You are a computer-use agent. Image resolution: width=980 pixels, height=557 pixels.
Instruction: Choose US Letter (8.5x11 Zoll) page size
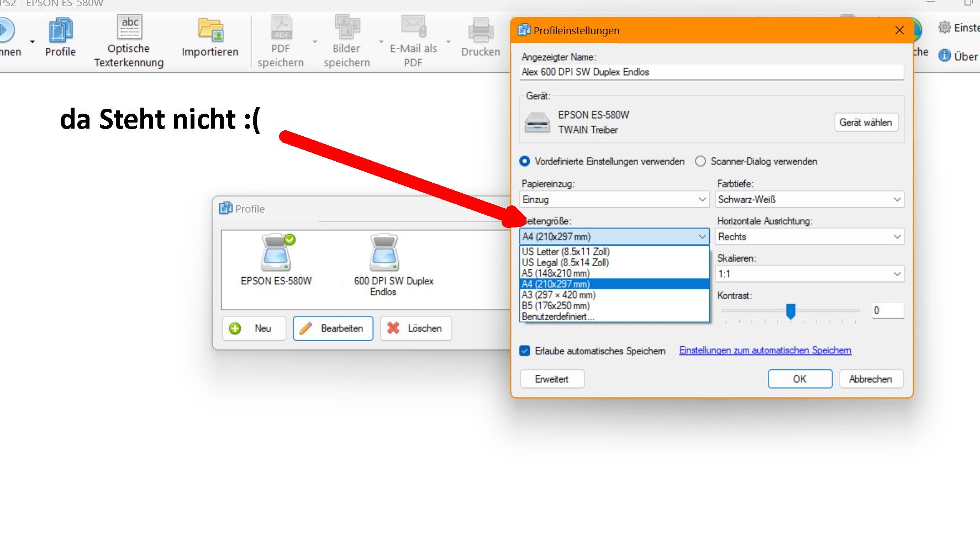[614, 252]
